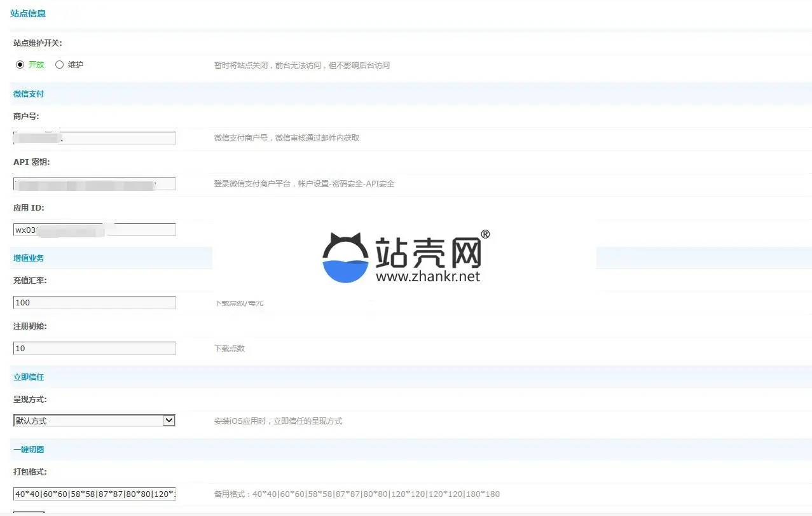Open the 呈现方式 dropdown showing 默认方式
812x516 pixels.
94,421
